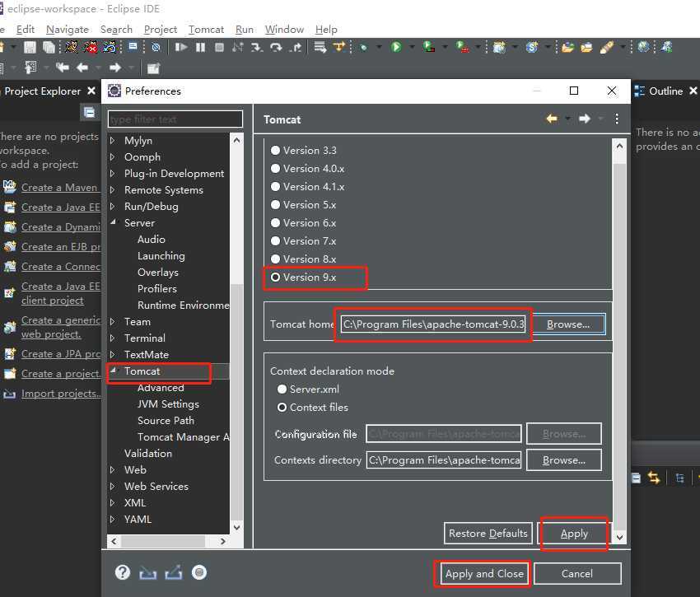Select Tomcat Version 6.x radio button
This screenshot has height=597, width=700.
(x=275, y=223)
